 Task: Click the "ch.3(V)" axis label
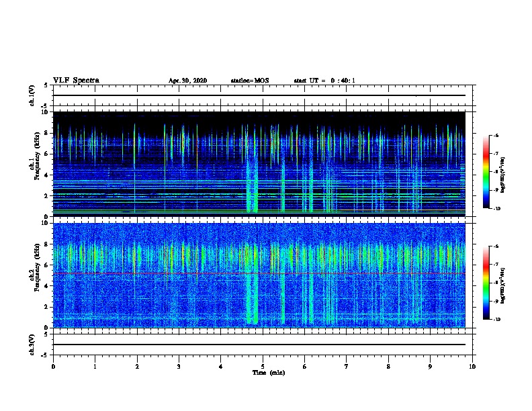click(x=32, y=345)
